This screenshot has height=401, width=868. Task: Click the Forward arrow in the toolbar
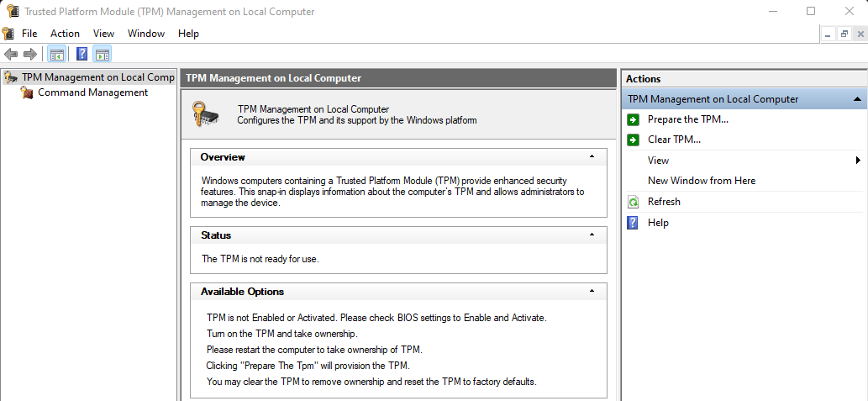(30, 55)
